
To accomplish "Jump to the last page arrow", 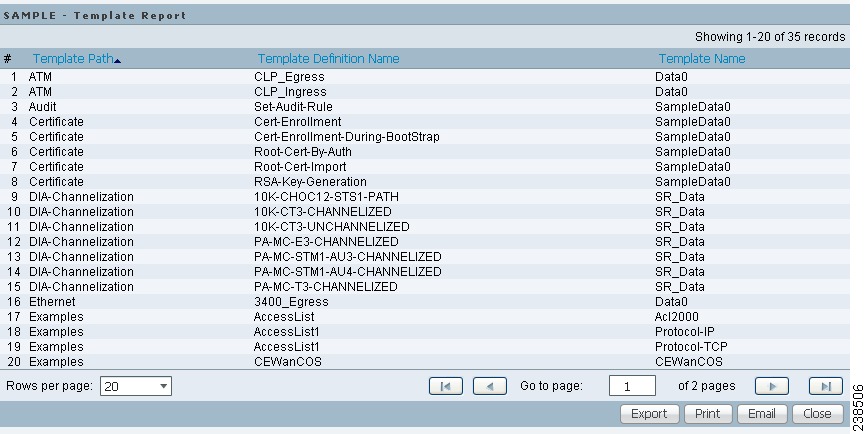I will (826, 386).
